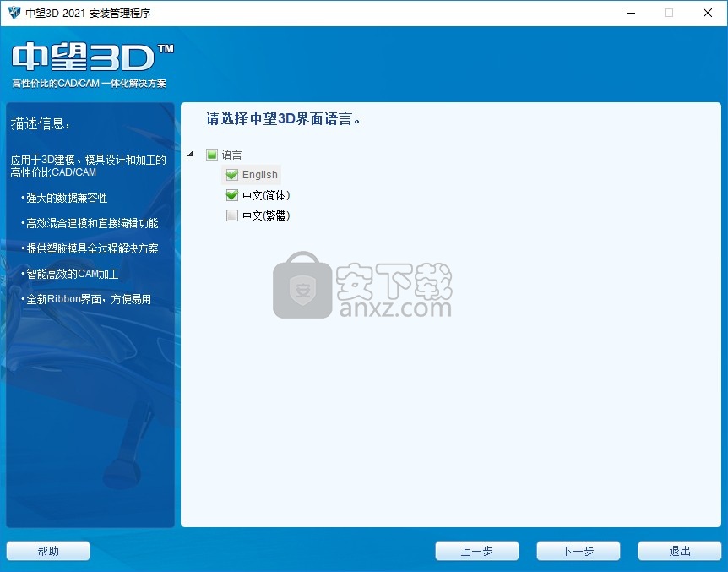Image resolution: width=728 pixels, height=572 pixels.
Task: Enable the 中文(繁體) checkbox
Action: click(x=231, y=215)
